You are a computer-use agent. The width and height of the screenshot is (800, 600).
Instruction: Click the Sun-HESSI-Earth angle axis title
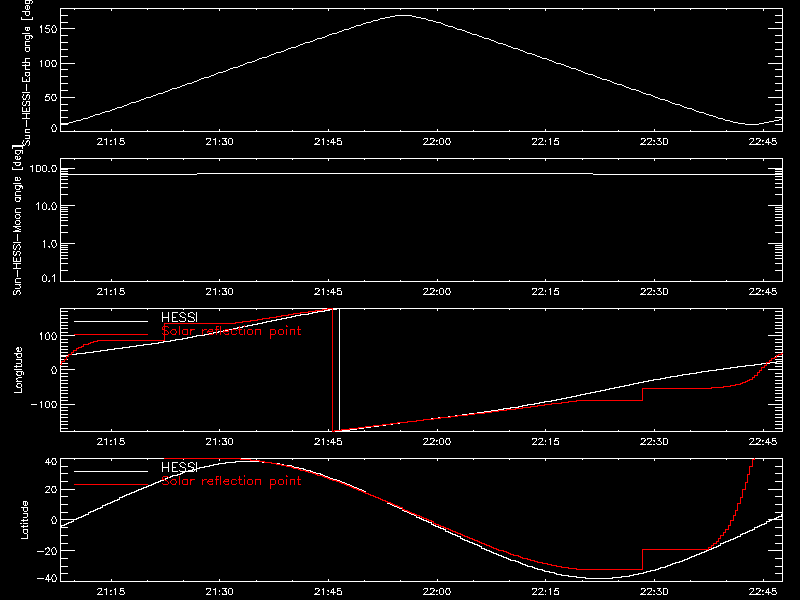[x=27, y=72]
